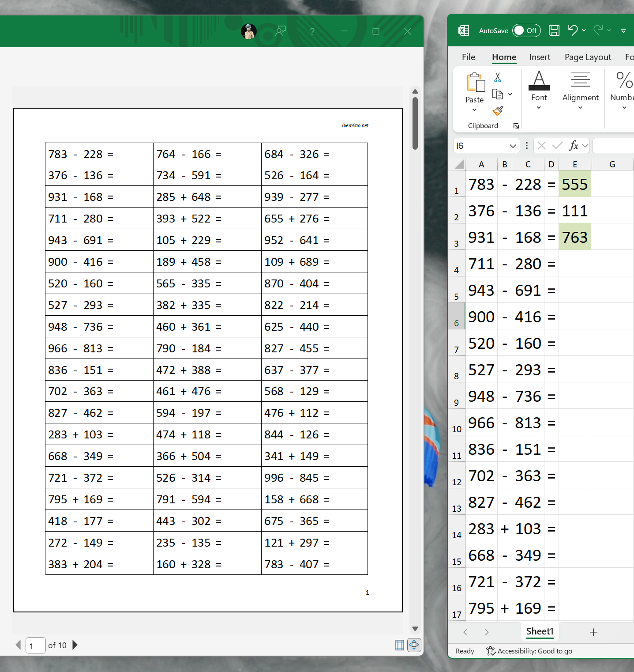The width and height of the screenshot is (634, 672).
Task: Toggle Show Margins icon in preview
Action: tap(400, 645)
